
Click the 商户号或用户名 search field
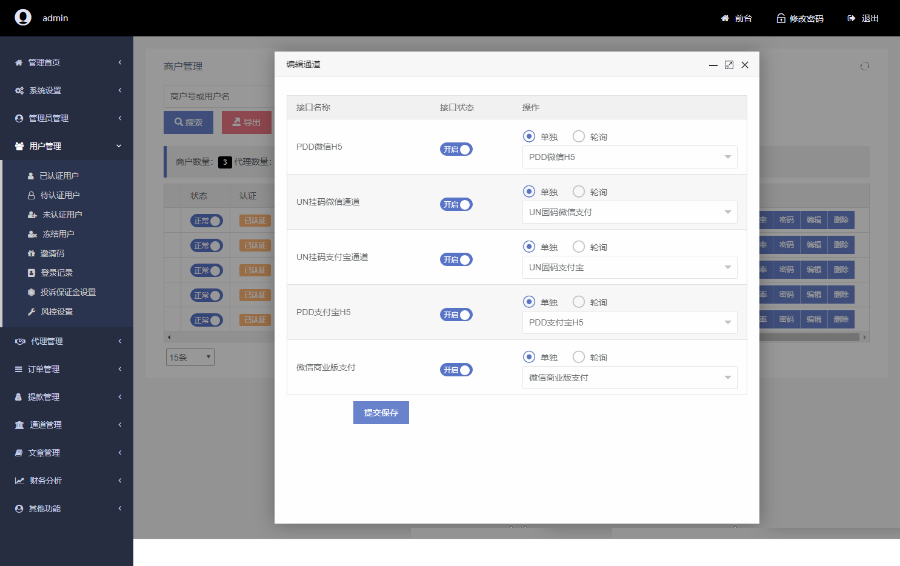point(219,96)
